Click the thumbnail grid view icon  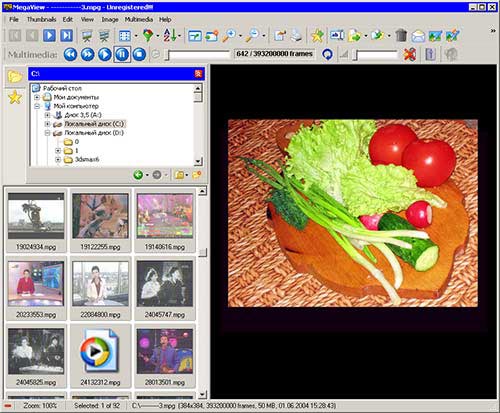125,35
